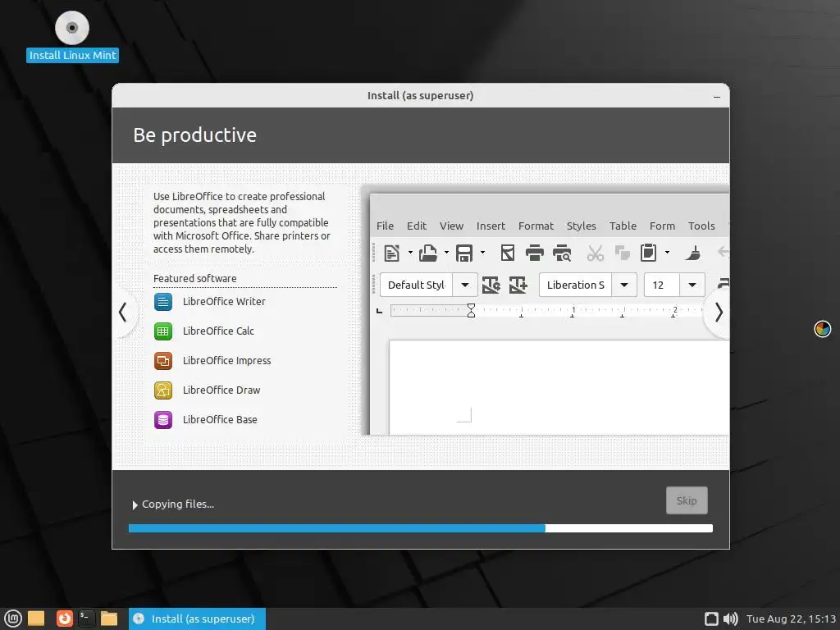
Task: Click the Table menu in slideshow
Action: (623, 226)
